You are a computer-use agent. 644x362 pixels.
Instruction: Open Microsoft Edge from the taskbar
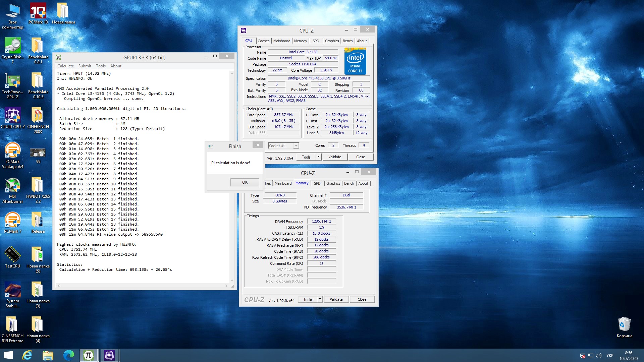coord(68,355)
